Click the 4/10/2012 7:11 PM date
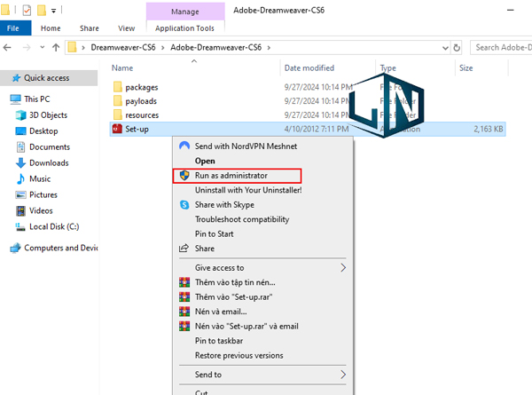Screen dimensions: 532x395 [x=317, y=129]
